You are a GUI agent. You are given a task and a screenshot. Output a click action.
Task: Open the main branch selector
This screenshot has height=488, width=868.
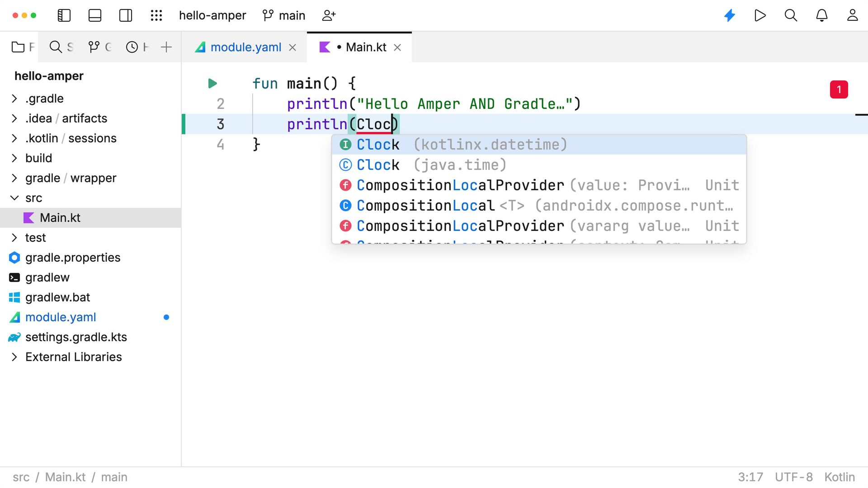[x=284, y=15]
